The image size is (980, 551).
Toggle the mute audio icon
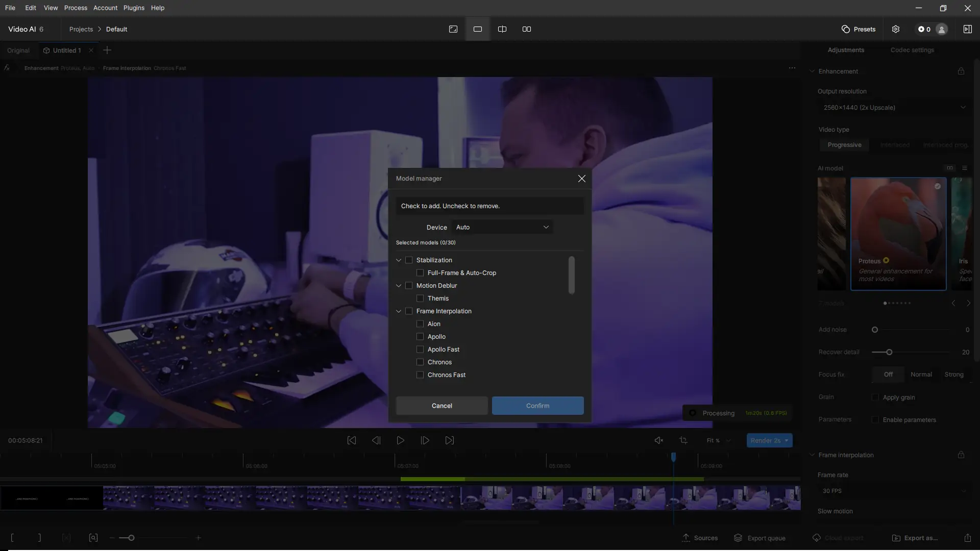click(x=659, y=440)
